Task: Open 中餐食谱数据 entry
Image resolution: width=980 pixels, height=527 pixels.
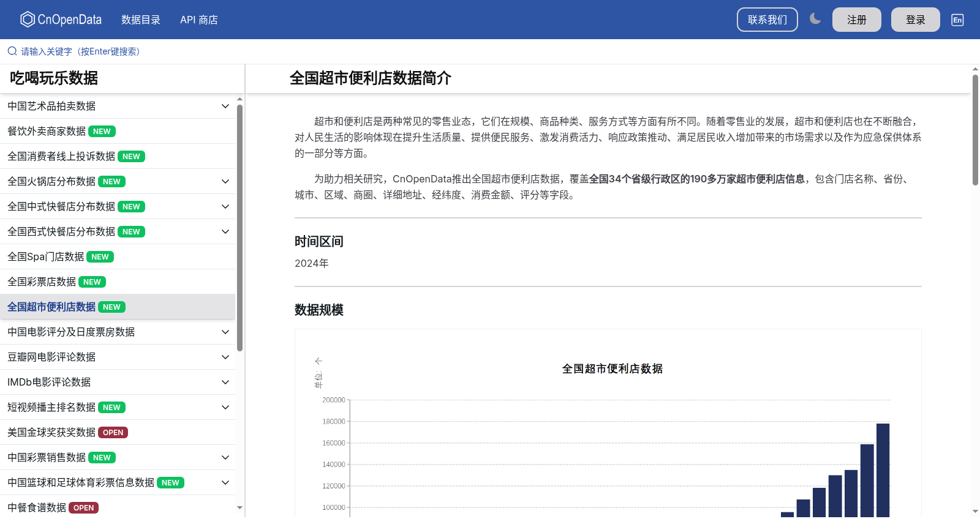Action: (x=118, y=507)
